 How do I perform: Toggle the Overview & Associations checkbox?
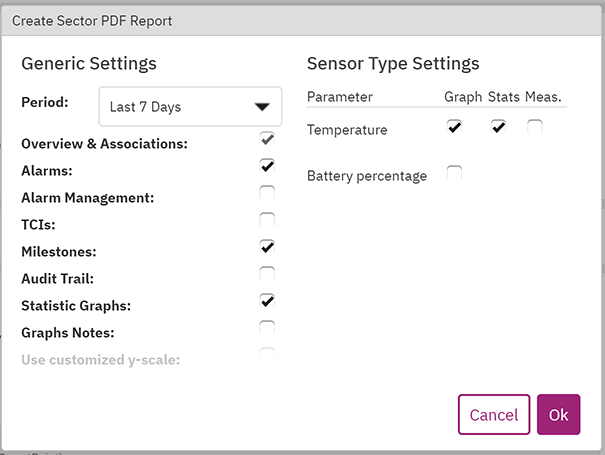pyautogui.click(x=267, y=139)
